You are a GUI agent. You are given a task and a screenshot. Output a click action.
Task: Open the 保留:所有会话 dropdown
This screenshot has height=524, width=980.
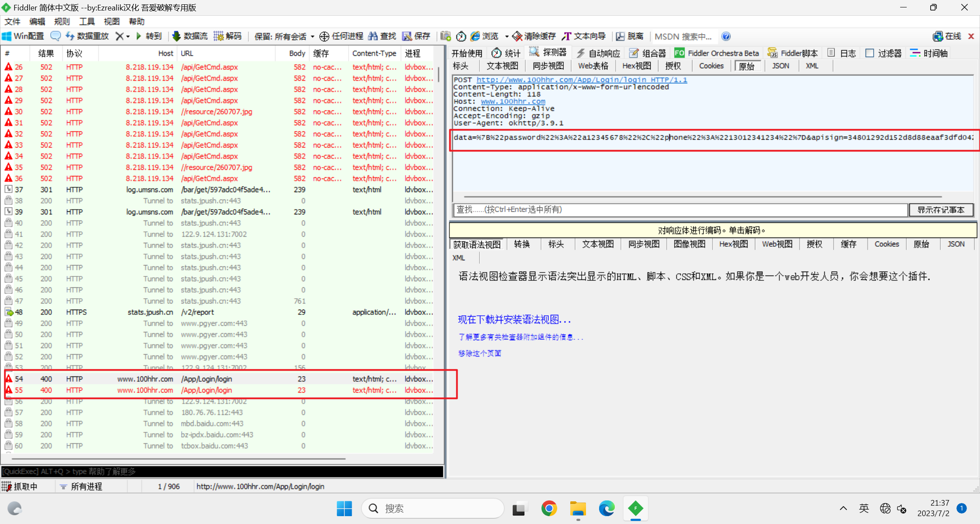pyautogui.click(x=284, y=36)
